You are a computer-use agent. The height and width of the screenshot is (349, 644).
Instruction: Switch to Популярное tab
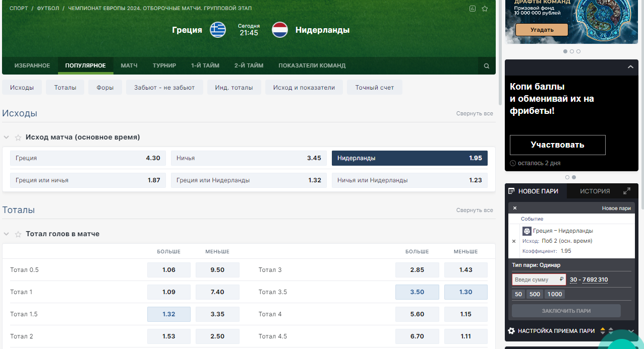click(86, 66)
